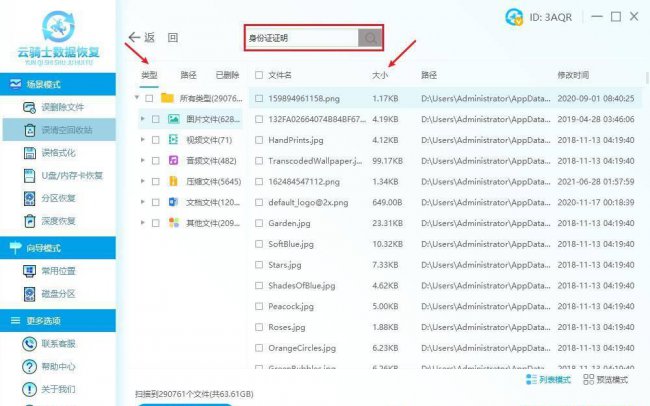Check the box for 159894961158.png
This screenshot has height=406, width=650.
pos(259,99)
